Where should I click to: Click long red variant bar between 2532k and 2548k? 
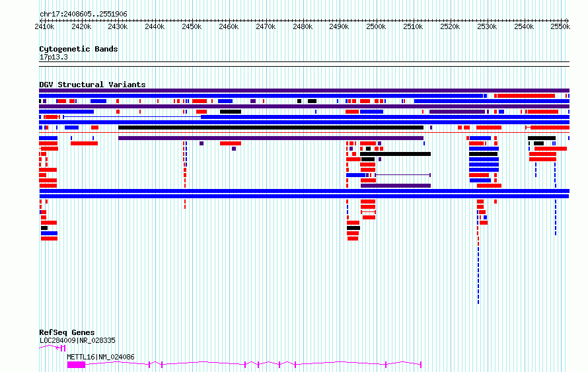tap(526, 96)
